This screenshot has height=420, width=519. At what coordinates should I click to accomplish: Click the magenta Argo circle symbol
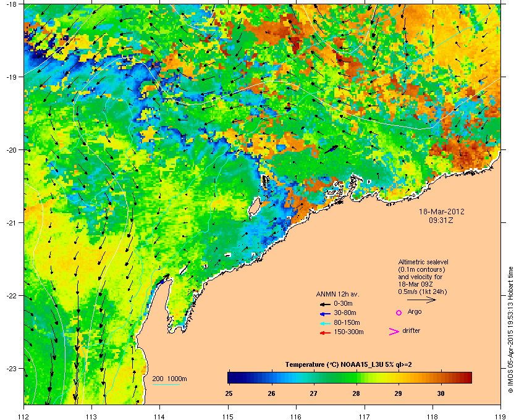click(x=399, y=313)
